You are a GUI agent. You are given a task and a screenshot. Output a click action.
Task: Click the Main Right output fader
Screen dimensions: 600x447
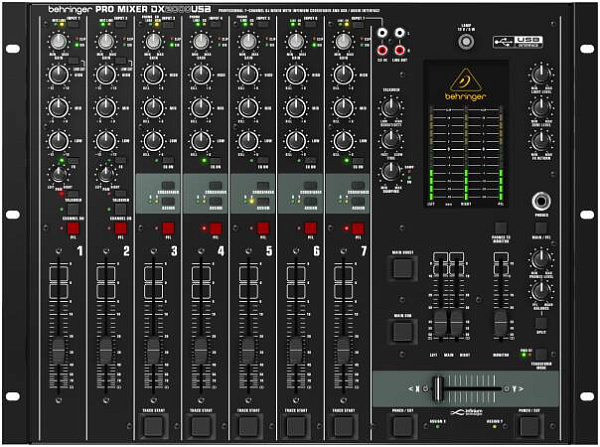[457, 323]
